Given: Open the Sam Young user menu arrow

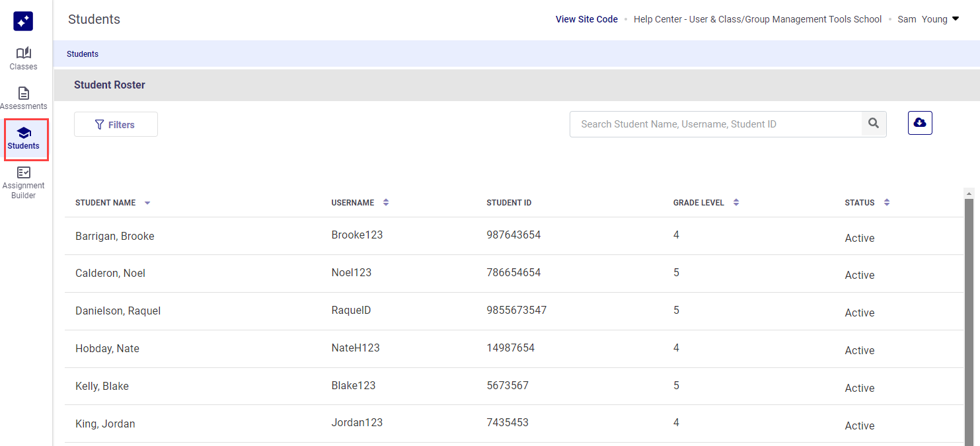Looking at the screenshot, I should pos(956,19).
